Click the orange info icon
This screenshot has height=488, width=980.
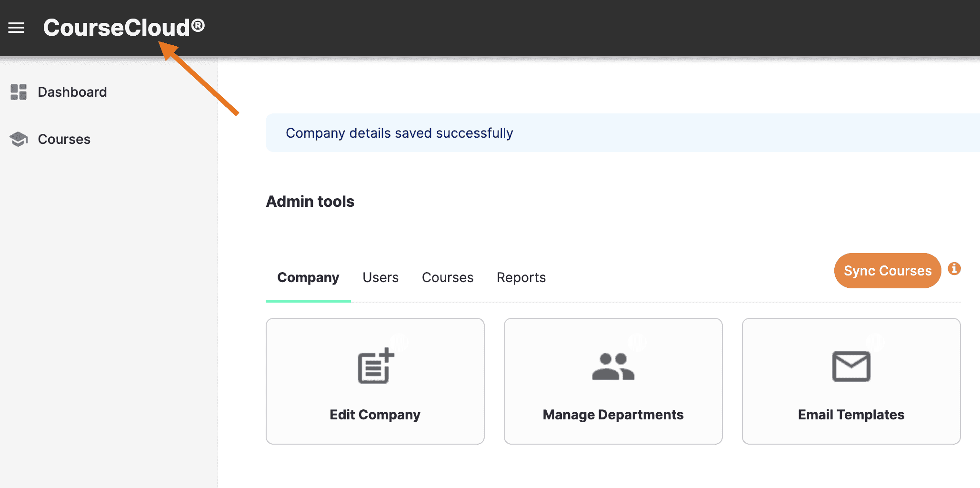(954, 269)
